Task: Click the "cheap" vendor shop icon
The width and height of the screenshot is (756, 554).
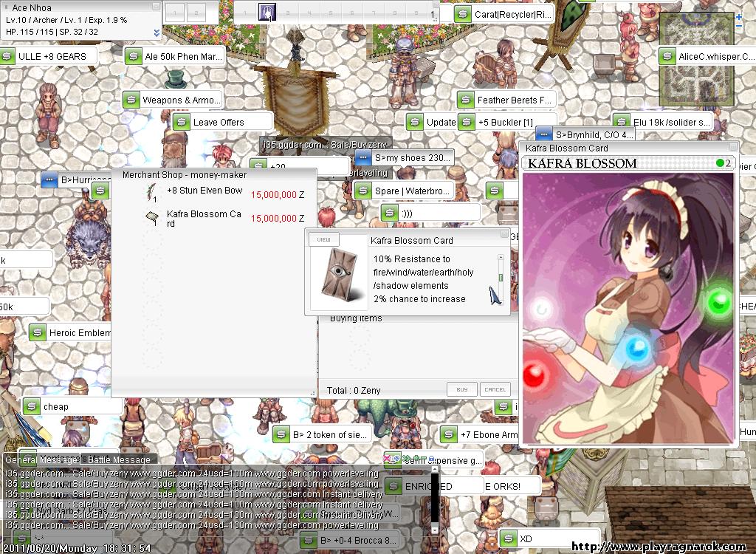Action: pos(31,406)
